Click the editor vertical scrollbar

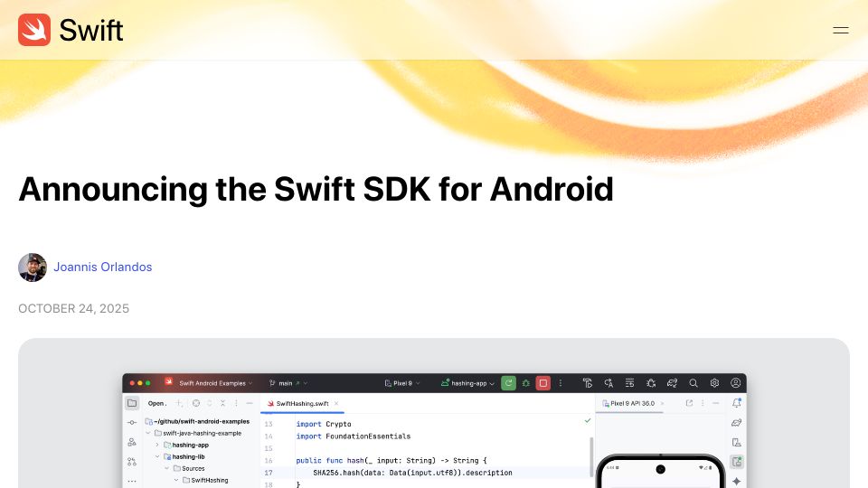[x=591, y=456]
